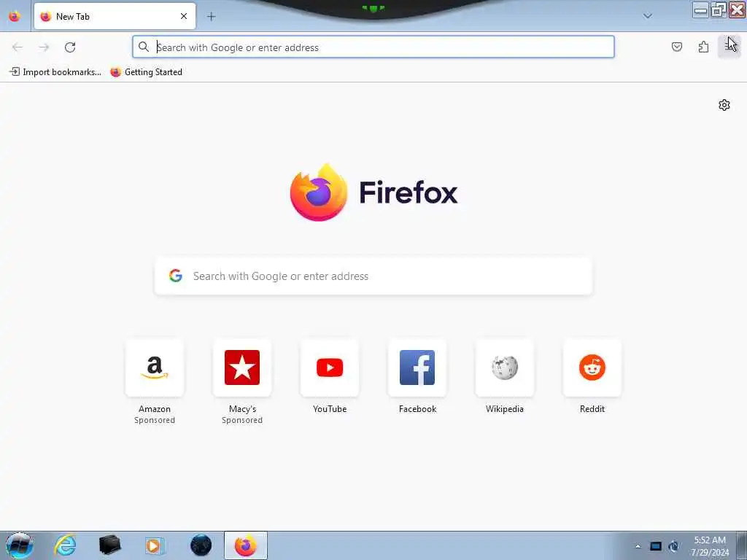Click the monitor icon in the system tray

(x=656, y=546)
